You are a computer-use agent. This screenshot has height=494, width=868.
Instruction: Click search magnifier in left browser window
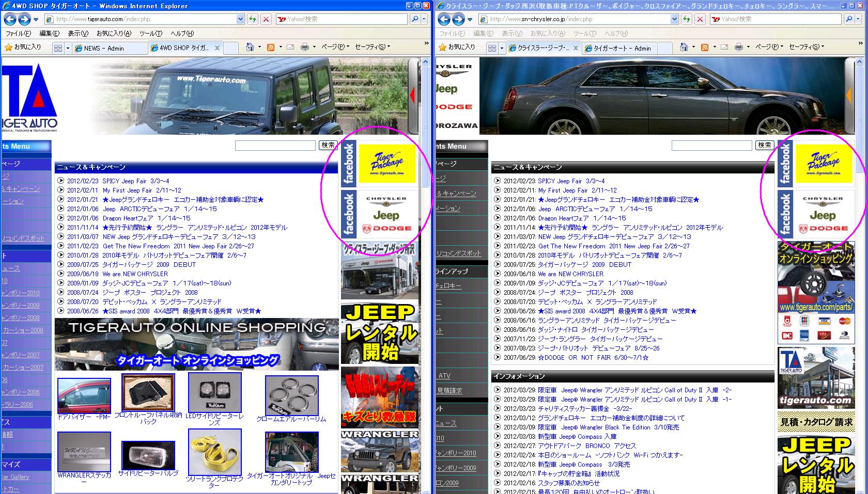point(414,19)
